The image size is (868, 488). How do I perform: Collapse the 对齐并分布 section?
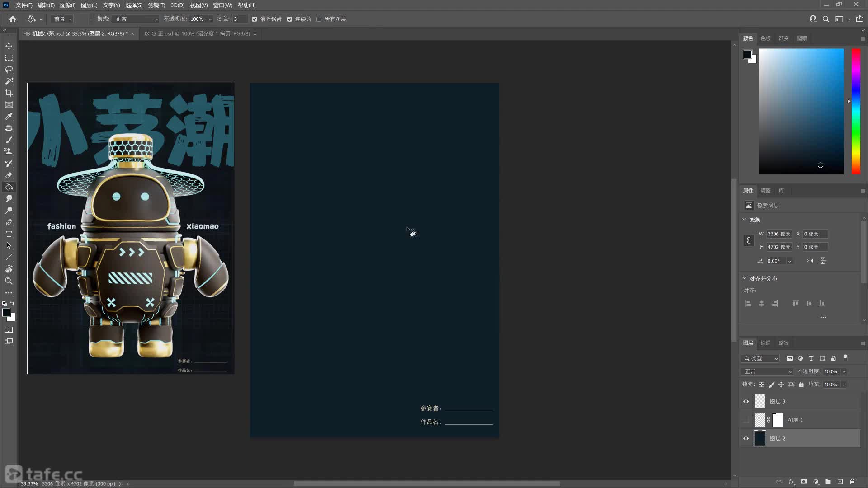point(745,278)
